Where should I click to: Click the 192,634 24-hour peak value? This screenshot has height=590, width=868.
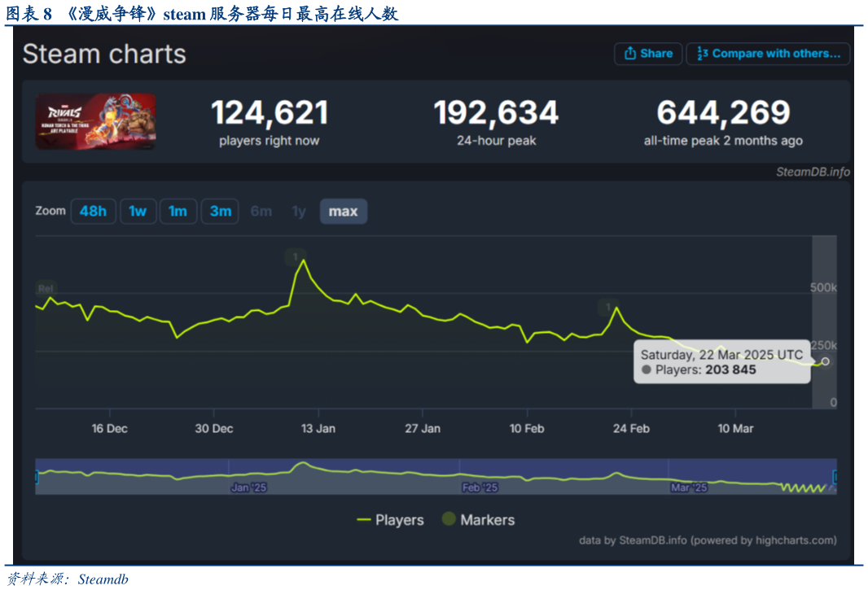pyautogui.click(x=496, y=113)
